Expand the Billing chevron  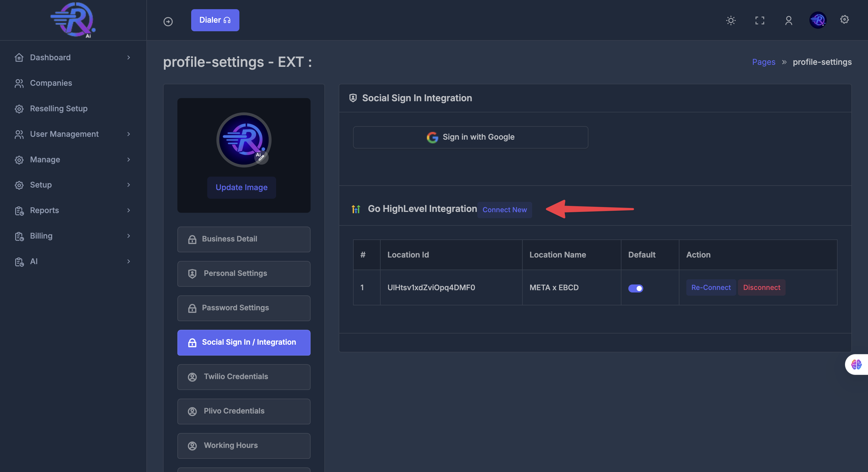(128, 236)
